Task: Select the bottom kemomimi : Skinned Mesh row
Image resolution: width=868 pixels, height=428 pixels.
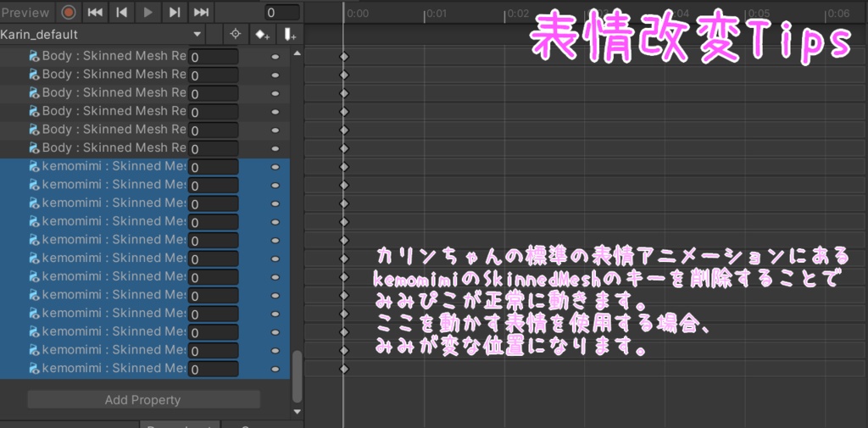Action: coord(144,368)
